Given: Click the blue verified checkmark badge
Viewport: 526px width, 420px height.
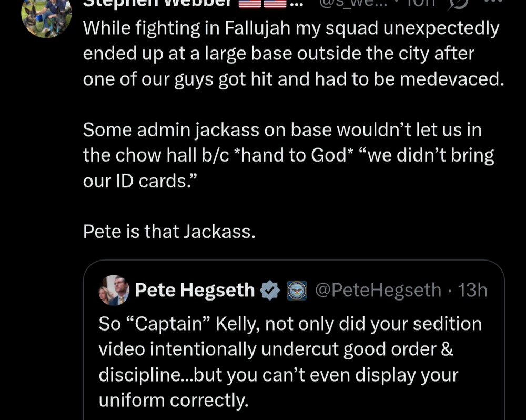Looking at the screenshot, I should tap(270, 290).
